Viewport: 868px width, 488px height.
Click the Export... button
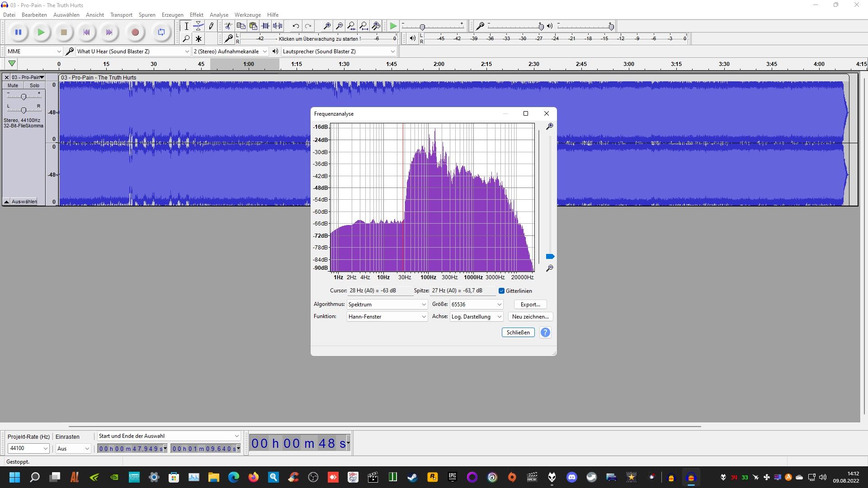(x=530, y=305)
